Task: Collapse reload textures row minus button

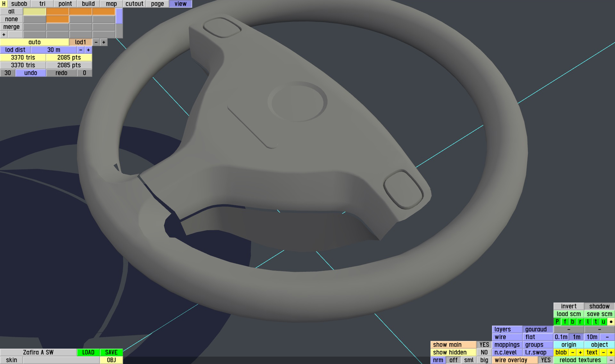Action: point(611,360)
